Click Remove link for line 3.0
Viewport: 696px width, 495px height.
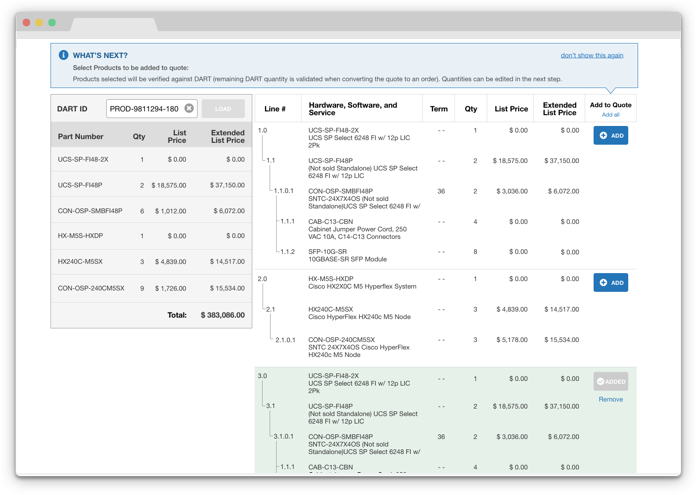[610, 399]
